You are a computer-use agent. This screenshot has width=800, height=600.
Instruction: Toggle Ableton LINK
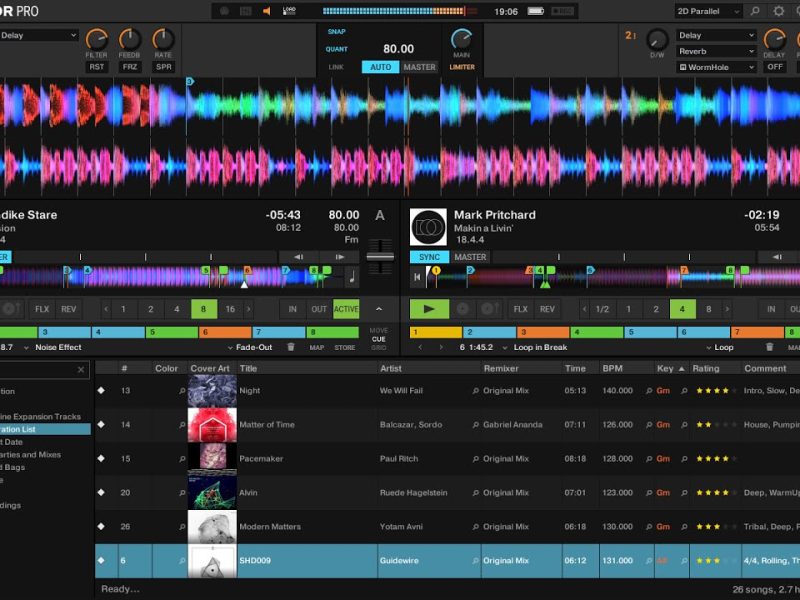336,67
